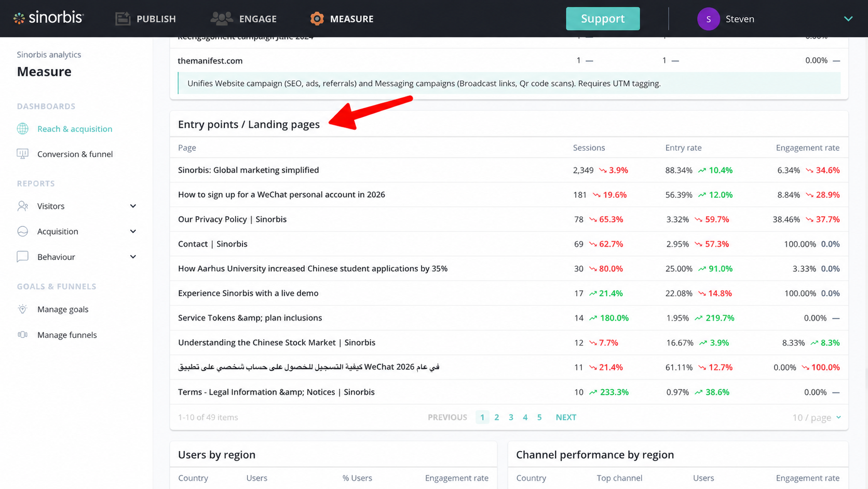Image resolution: width=868 pixels, height=489 pixels.
Task: Click 'Experience Sinorbis with a live demo' row
Action: 509,293
